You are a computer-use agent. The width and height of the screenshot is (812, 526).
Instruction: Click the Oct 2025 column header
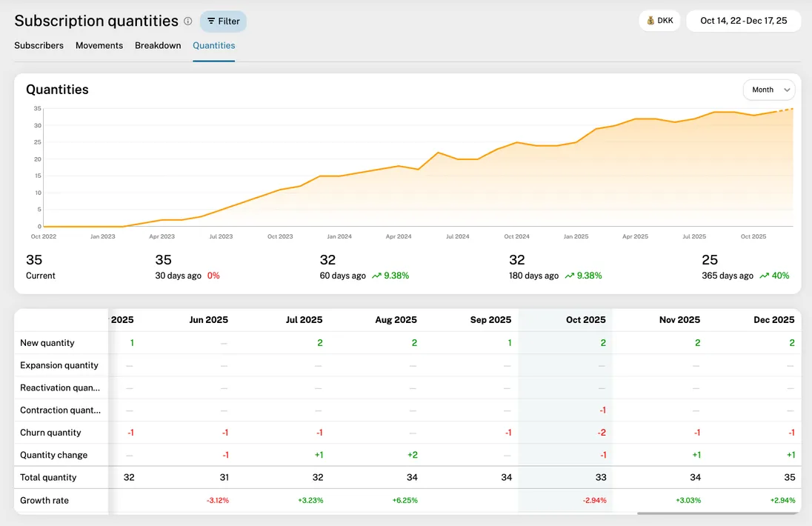(586, 319)
